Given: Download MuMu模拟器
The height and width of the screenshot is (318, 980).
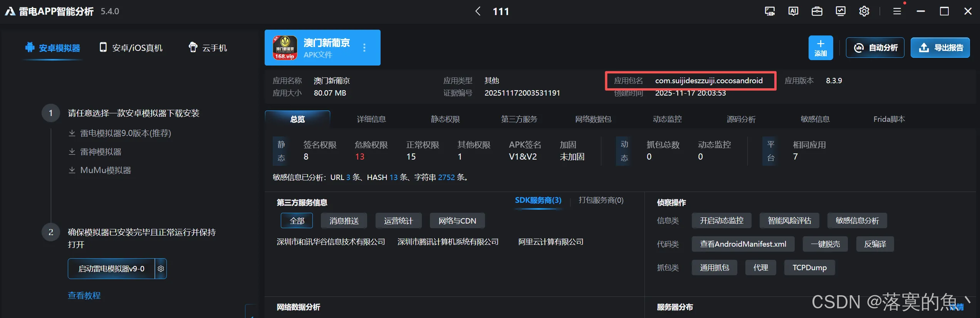Looking at the screenshot, I should click(100, 170).
